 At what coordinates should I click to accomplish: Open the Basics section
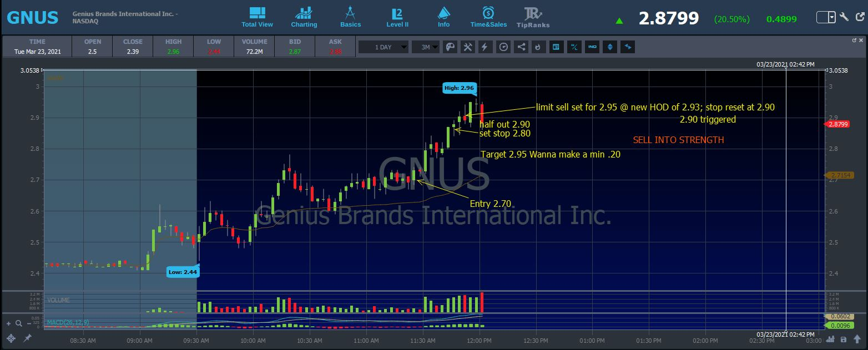coord(350,17)
